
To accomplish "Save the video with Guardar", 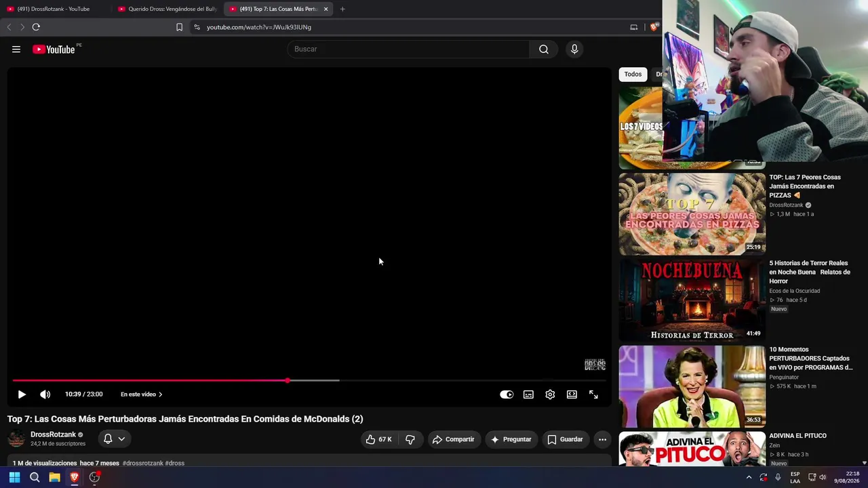I will pyautogui.click(x=566, y=439).
